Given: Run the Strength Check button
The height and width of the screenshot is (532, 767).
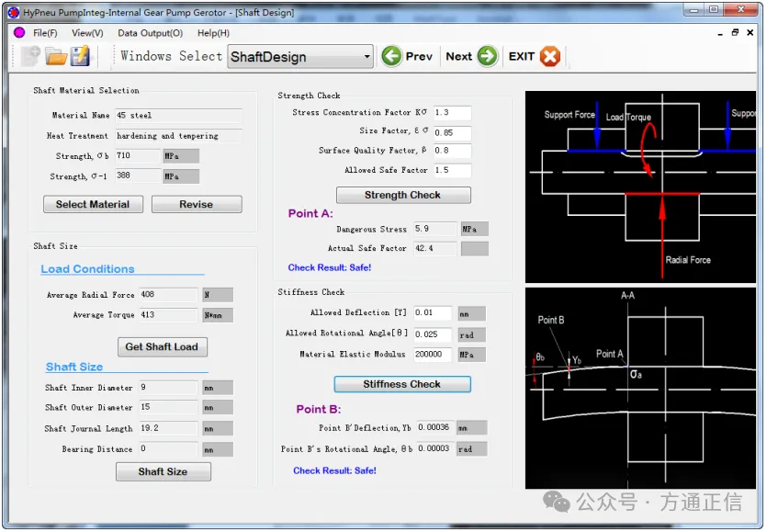Looking at the screenshot, I should pyautogui.click(x=403, y=196).
